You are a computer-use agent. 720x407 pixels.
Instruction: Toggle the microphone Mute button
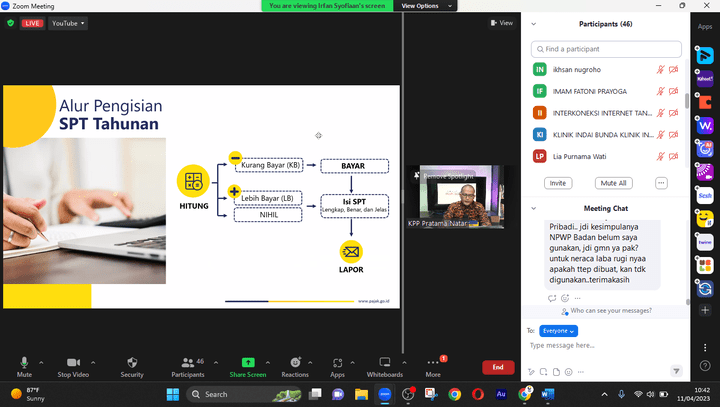point(24,362)
